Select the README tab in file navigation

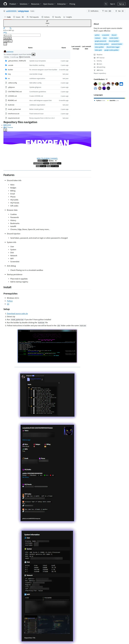(x=7, y=125)
